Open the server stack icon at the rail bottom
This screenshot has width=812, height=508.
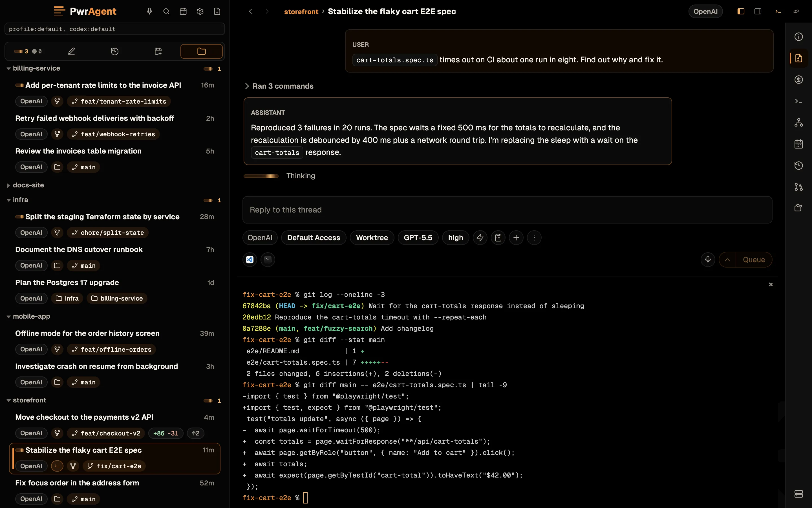coord(798,494)
